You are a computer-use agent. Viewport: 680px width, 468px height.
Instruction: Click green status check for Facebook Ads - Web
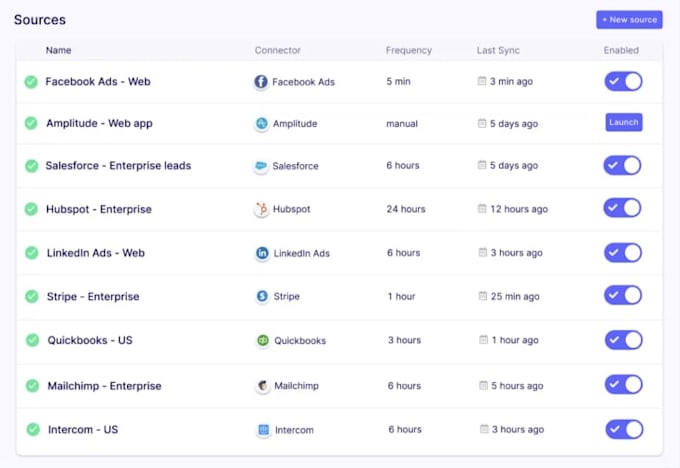tap(31, 82)
